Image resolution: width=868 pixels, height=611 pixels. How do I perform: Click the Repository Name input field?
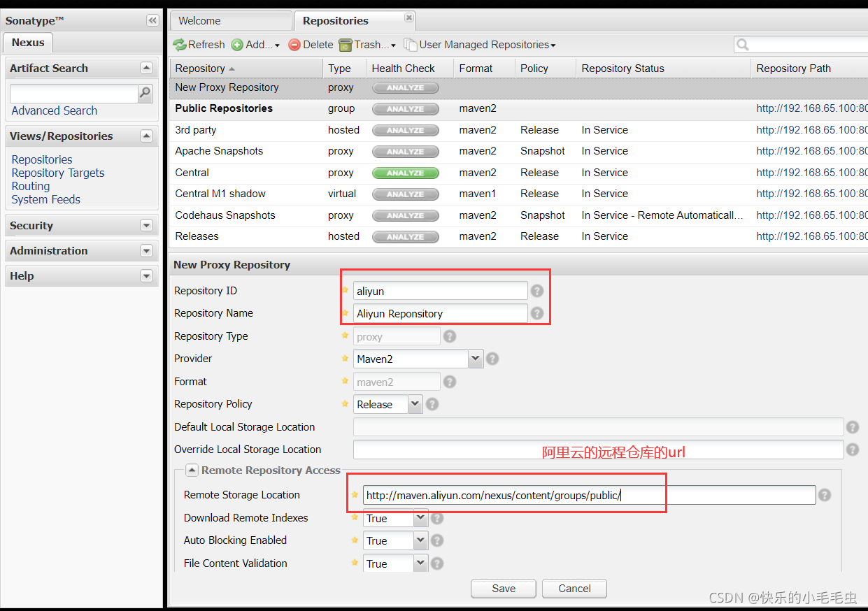pos(441,313)
